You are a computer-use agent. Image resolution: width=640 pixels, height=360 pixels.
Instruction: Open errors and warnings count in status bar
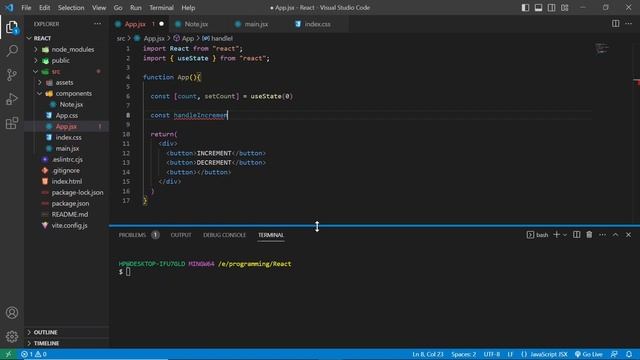tap(33, 354)
